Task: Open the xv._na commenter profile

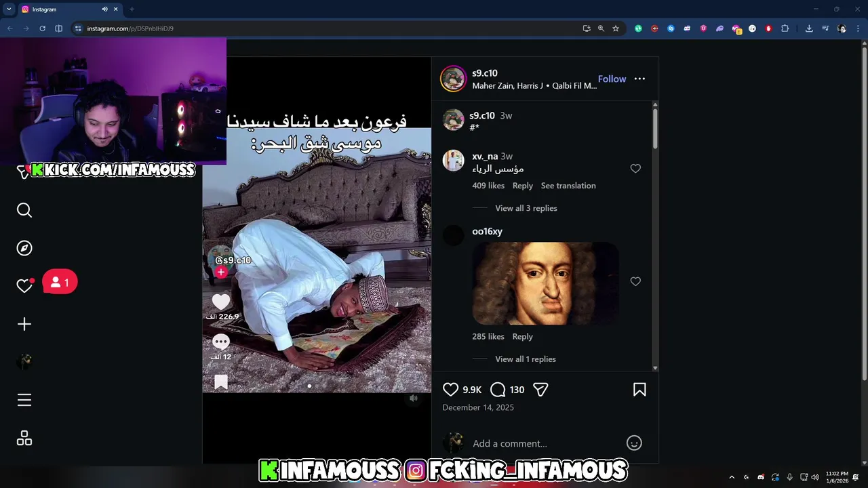Action: (485, 157)
